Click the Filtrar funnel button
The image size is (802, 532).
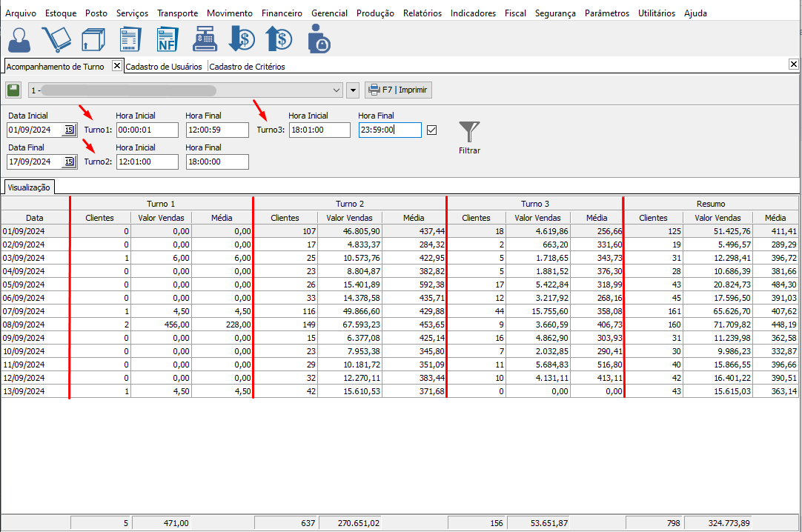(469, 138)
